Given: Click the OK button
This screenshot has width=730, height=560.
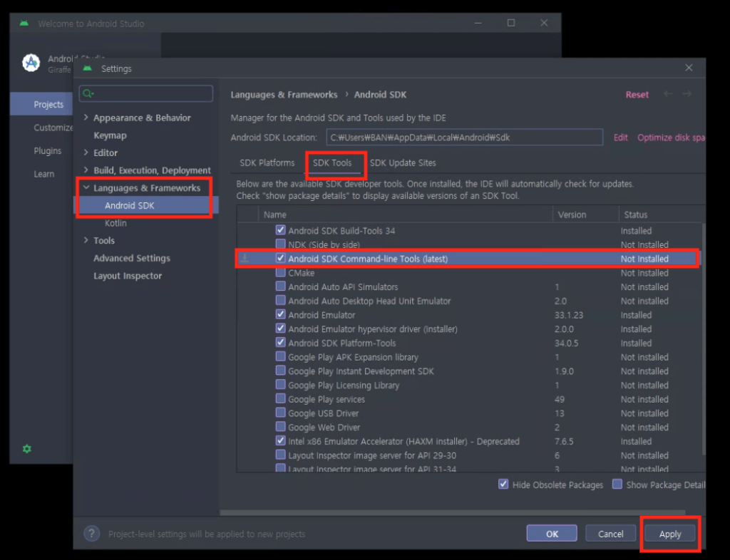Looking at the screenshot, I should coord(552,534).
